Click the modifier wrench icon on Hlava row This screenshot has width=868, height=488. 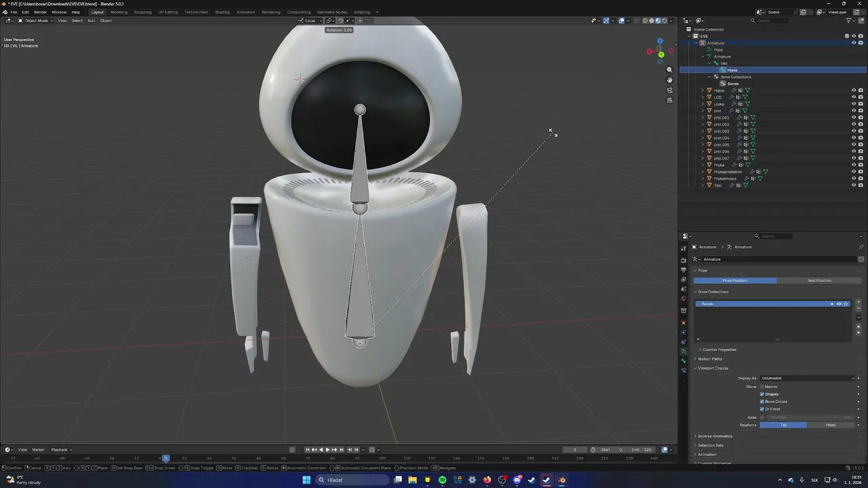click(734, 90)
